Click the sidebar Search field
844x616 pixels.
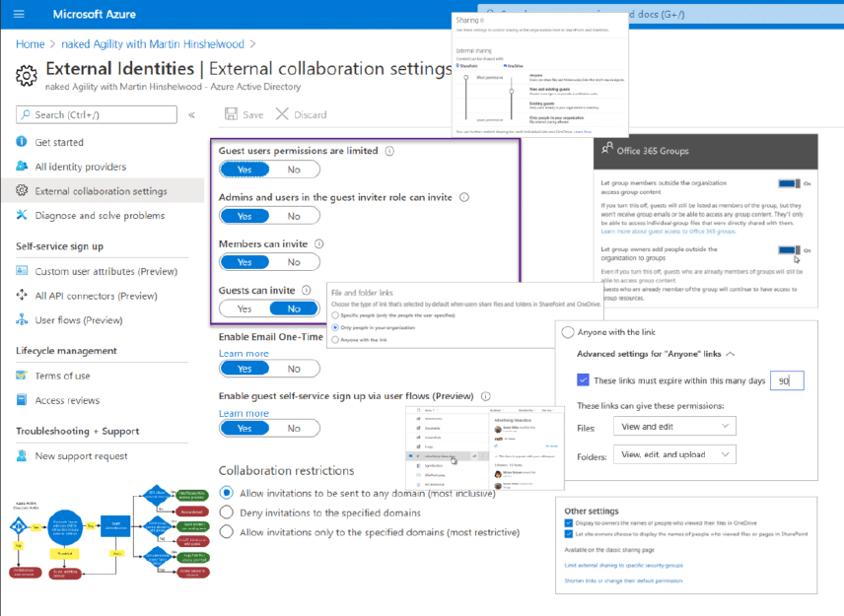(x=97, y=114)
